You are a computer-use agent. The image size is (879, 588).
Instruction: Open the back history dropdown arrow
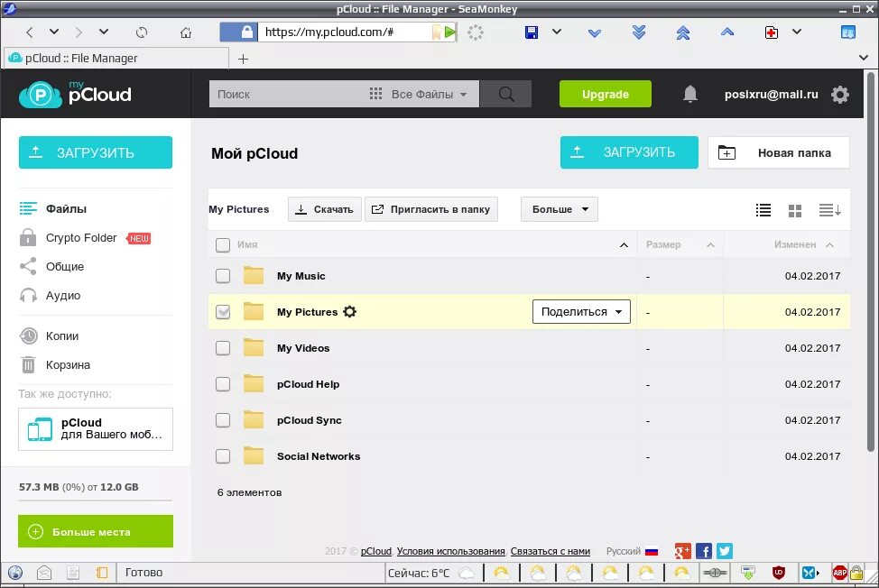(x=54, y=32)
